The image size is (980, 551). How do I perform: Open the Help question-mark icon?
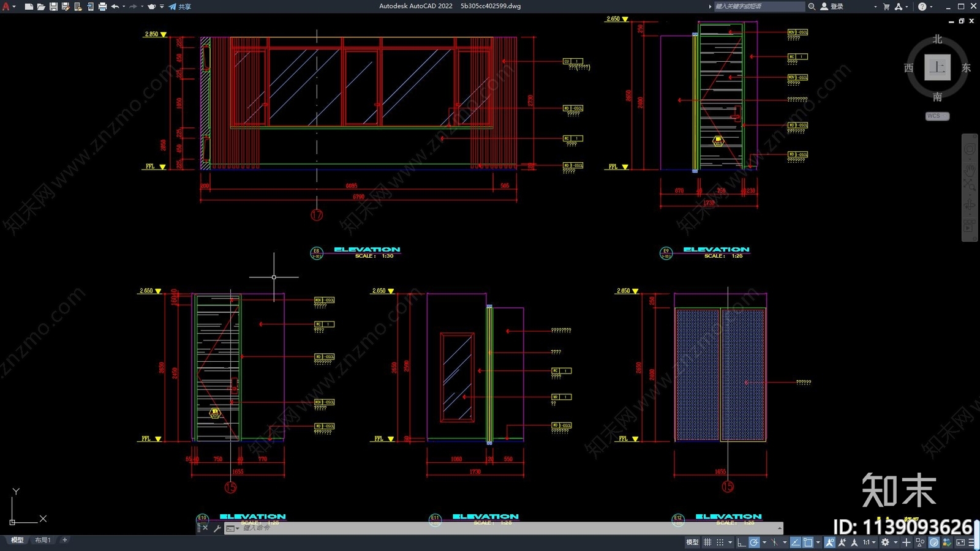(x=922, y=6)
